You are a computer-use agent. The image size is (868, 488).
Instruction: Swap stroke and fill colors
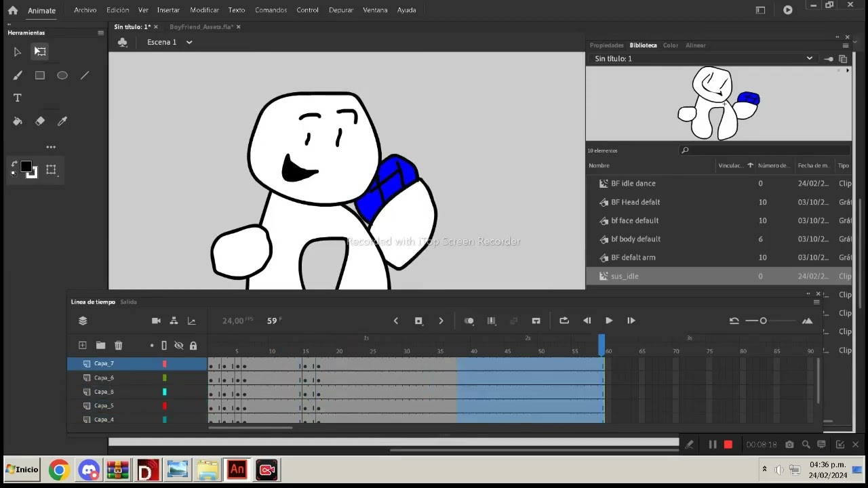pyautogui.click(x=14, y=164)
